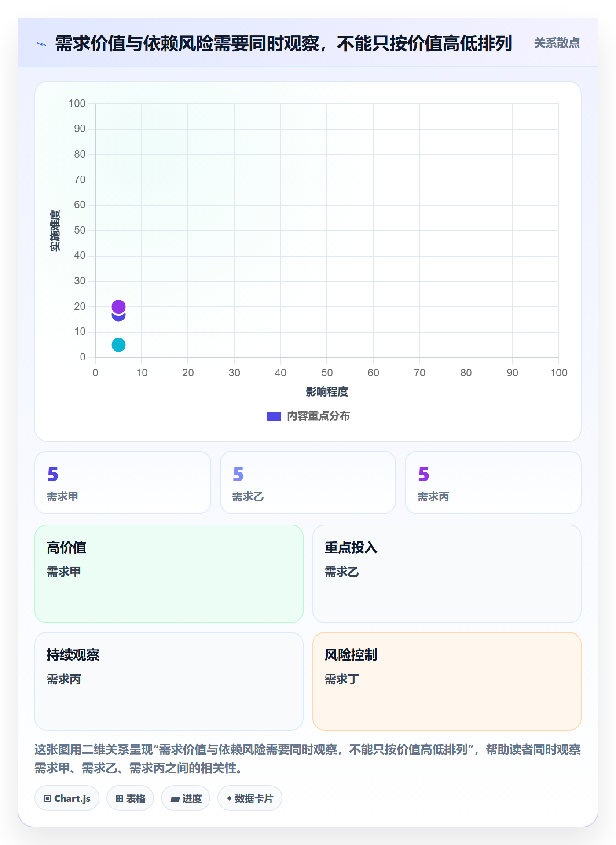Screen dimensions: 616x845
Task: Select the 需求丙 metric card with value 5
Action: tap(493, 482)
